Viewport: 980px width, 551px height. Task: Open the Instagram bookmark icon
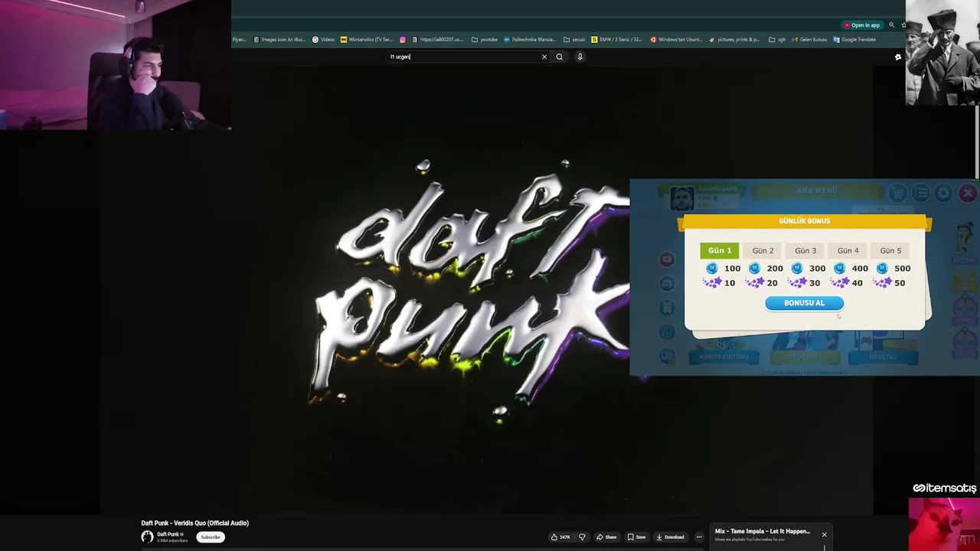pos(403,40)
